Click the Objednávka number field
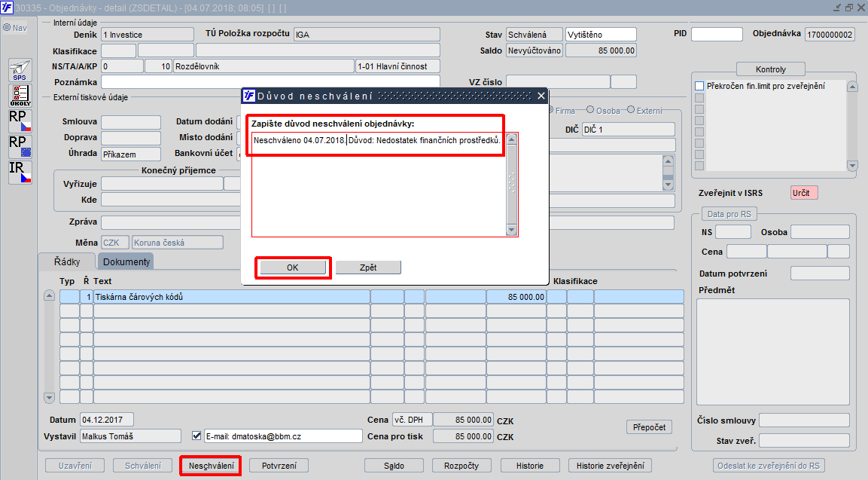Viewport: 868px width, 480px height. point(830,35)
